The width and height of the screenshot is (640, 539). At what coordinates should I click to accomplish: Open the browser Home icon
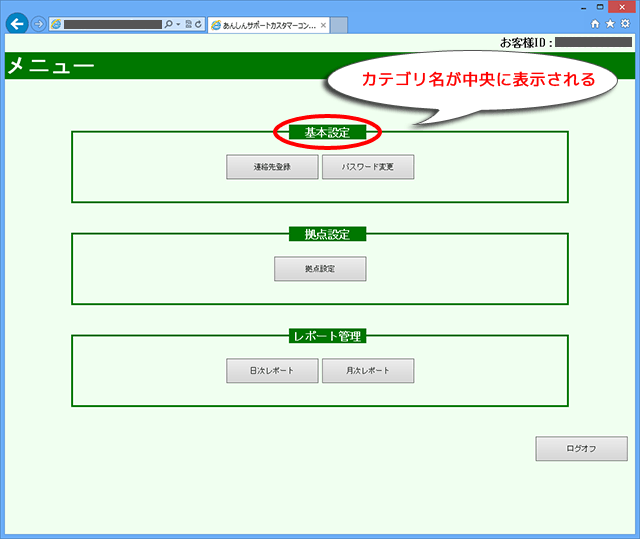click(595, 24)
